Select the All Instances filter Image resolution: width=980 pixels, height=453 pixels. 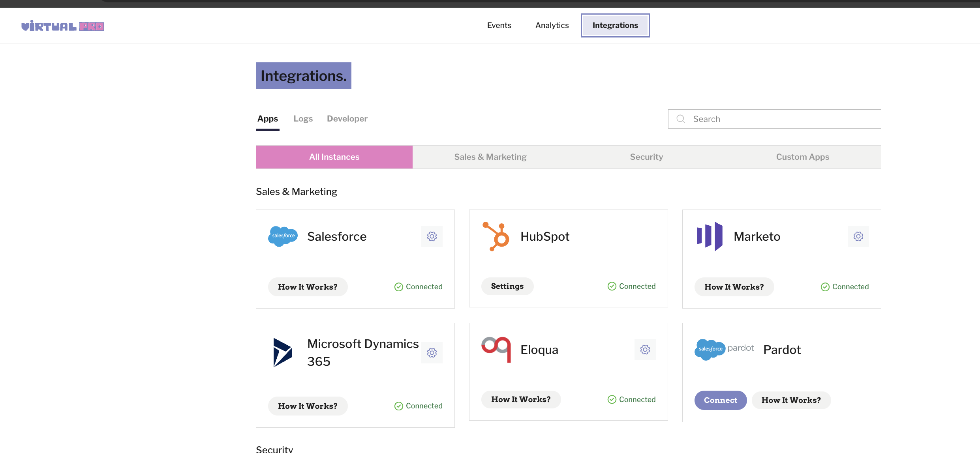point(334,157)
